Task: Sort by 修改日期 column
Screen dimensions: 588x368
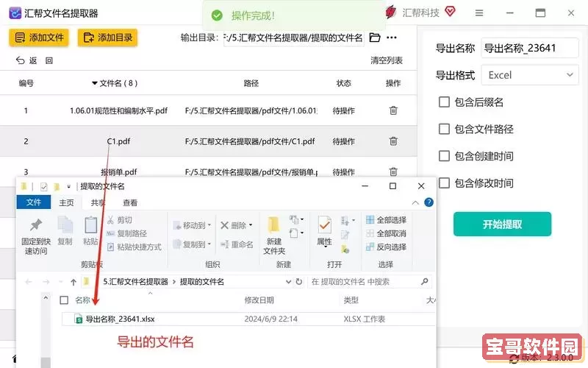Action: [x=259, y=300]
